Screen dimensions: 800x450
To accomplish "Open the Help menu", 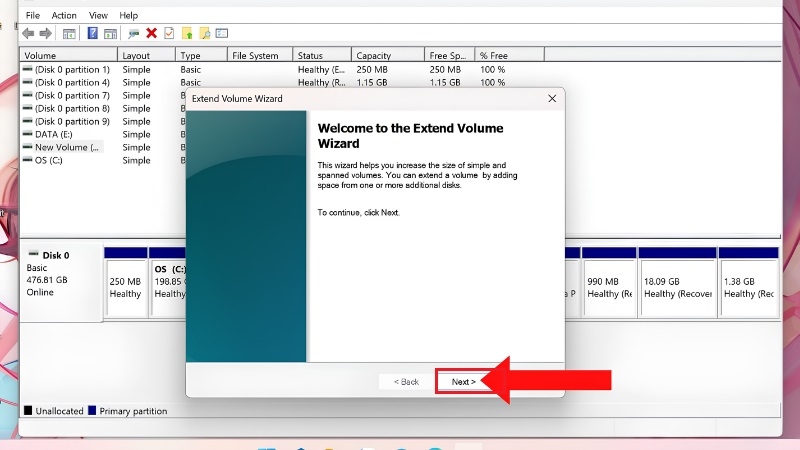I will pos(129,15).
